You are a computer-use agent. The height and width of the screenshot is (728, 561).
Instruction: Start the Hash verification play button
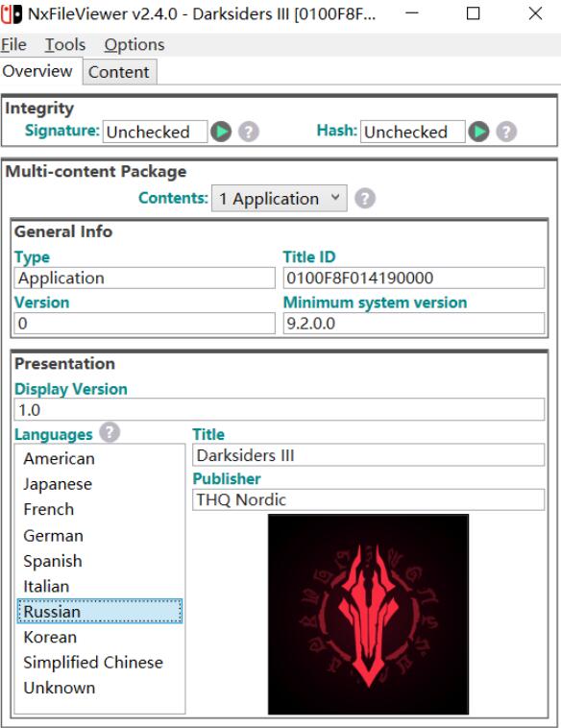point(478,132)
